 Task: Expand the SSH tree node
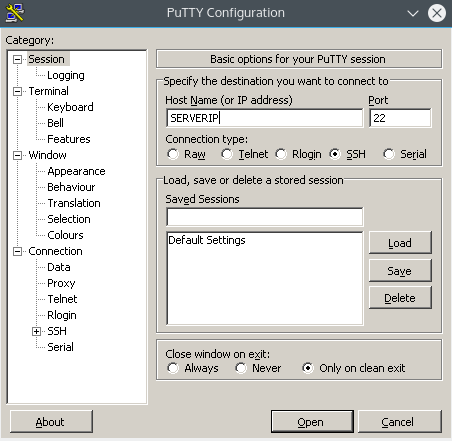pos(36,331)
